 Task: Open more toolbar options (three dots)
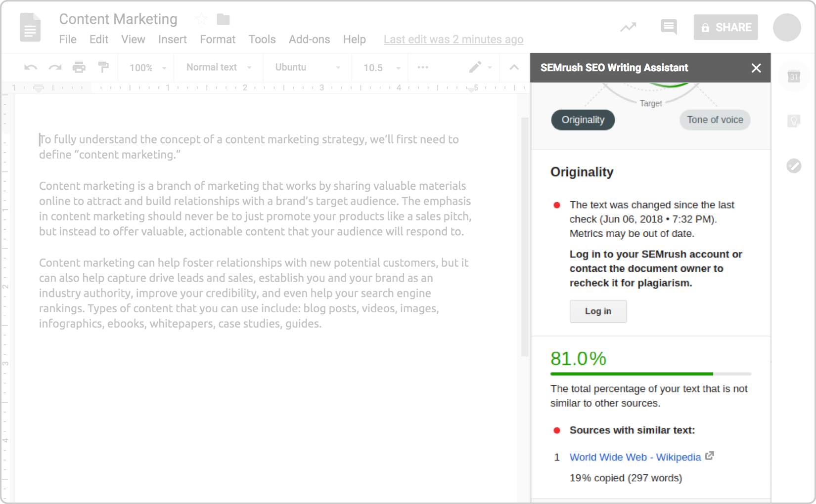pyautogui.click(x=423, y=67)
